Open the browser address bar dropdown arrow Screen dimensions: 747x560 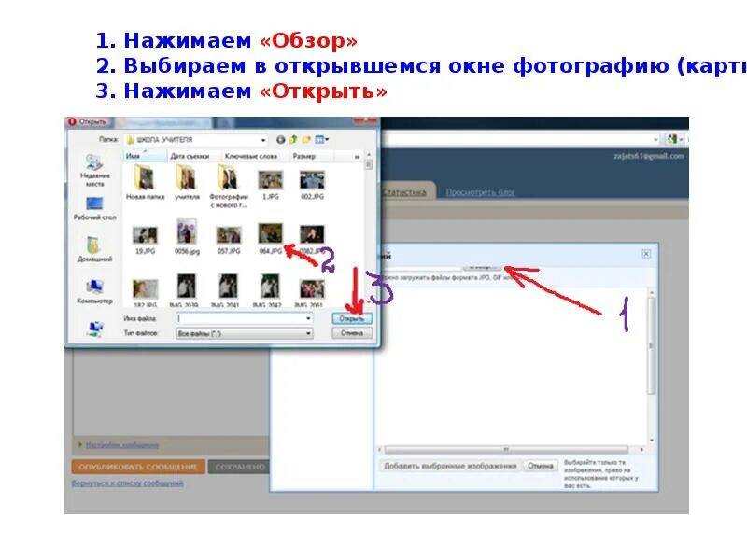tap(655, 139)
